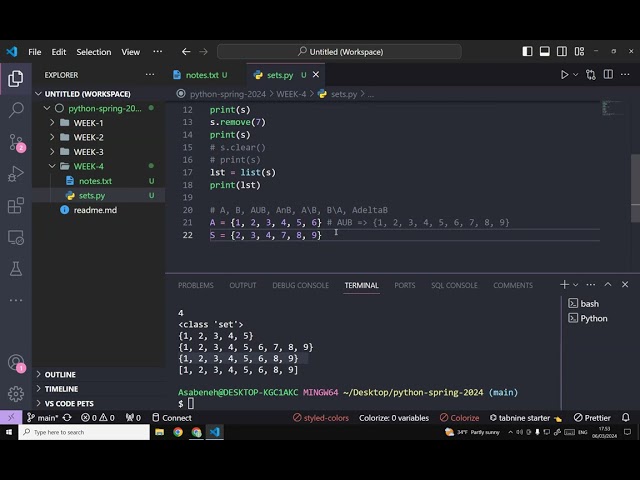
Task: Open the File menu
Action: pyautogui.click(x=34, y=52)
